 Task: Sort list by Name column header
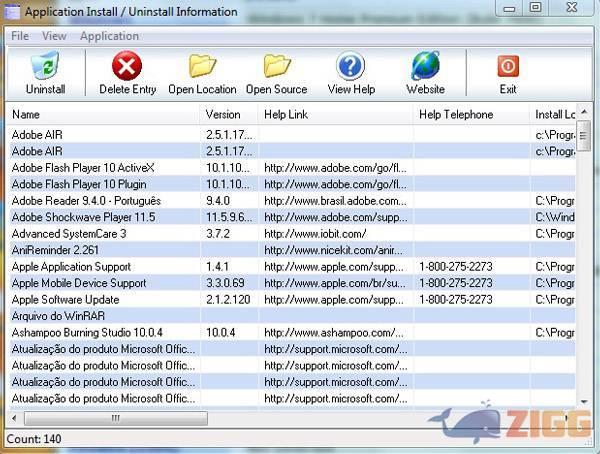click(100, 115)
